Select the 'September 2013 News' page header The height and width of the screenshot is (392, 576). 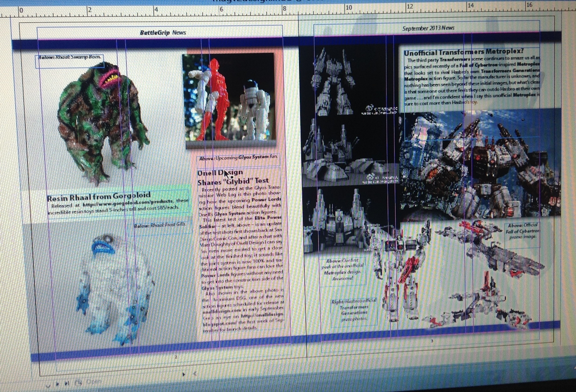[428, 28]
